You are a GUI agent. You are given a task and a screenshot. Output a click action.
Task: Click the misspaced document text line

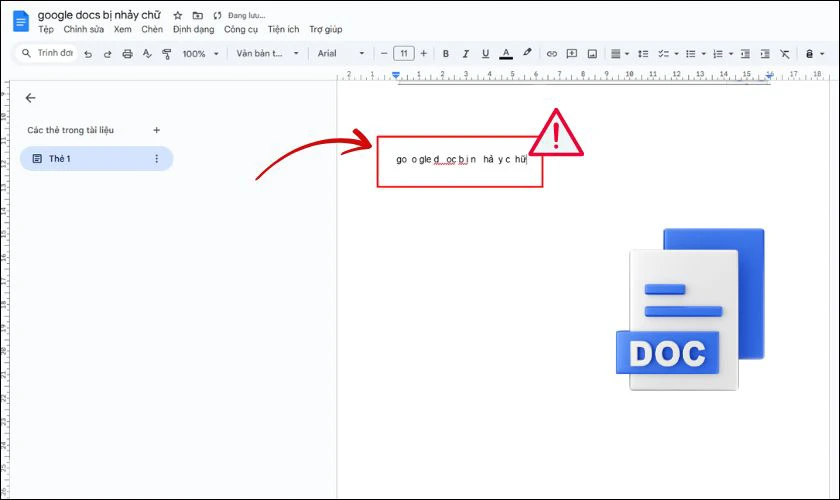pos(461,159)
